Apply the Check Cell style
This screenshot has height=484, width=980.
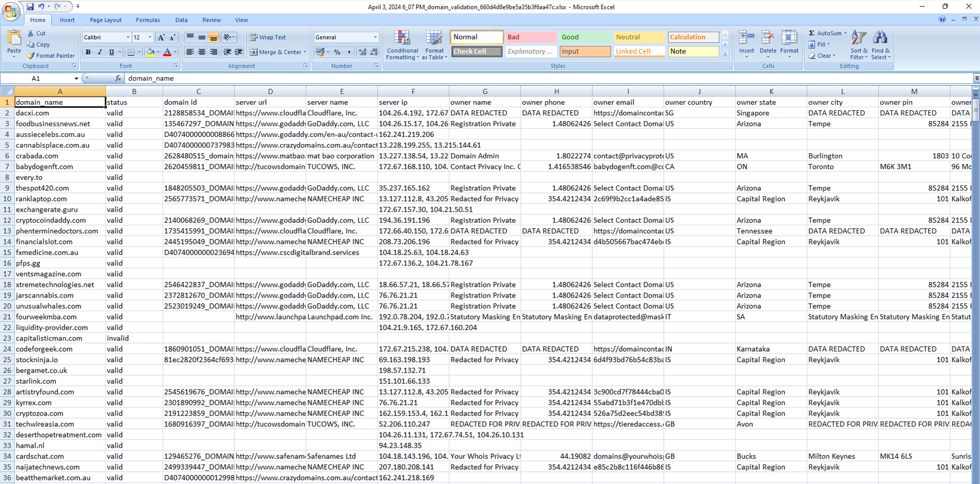click(x=477, y=51)
